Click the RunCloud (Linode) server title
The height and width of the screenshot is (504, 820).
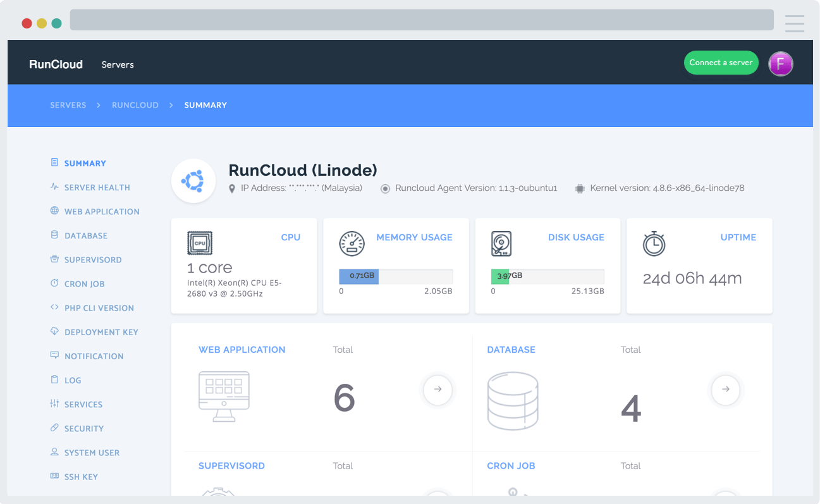[x=303, y=169]
